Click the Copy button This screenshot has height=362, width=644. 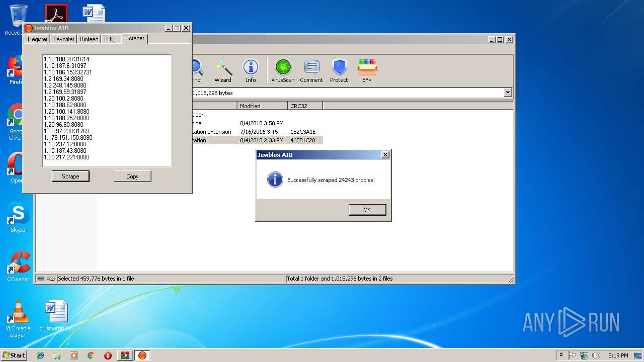point(132,176)
